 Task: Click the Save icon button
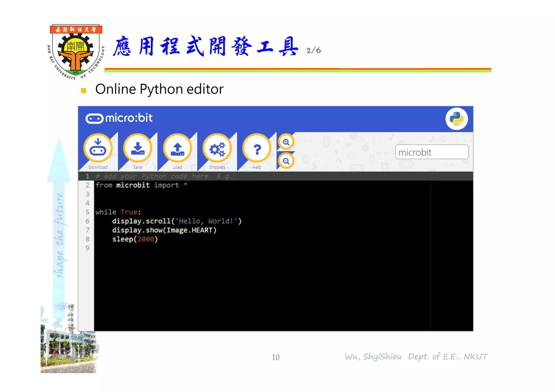click(x=138, y=148)
